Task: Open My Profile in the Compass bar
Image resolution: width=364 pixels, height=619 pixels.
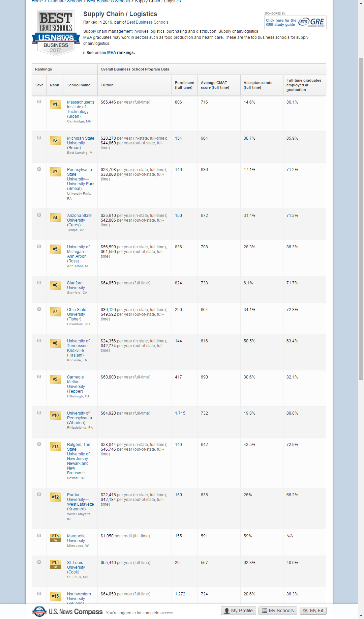Action: coord(238,611)
